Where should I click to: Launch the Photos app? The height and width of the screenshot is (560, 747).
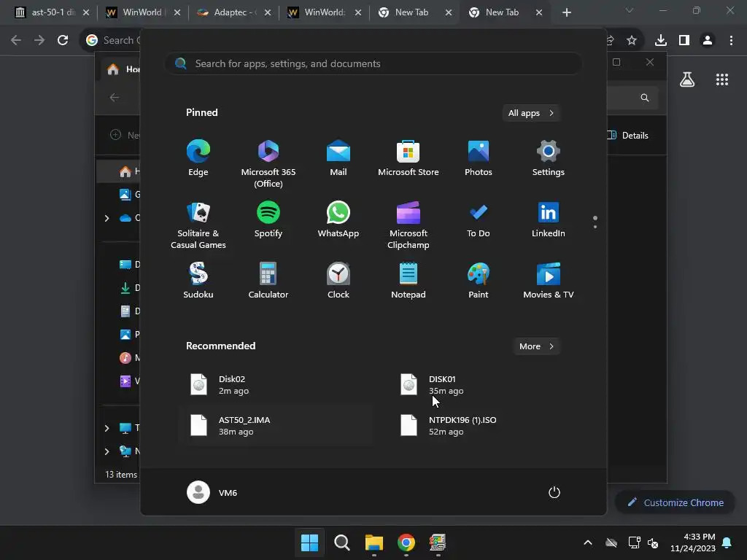(x=479, y=158)
